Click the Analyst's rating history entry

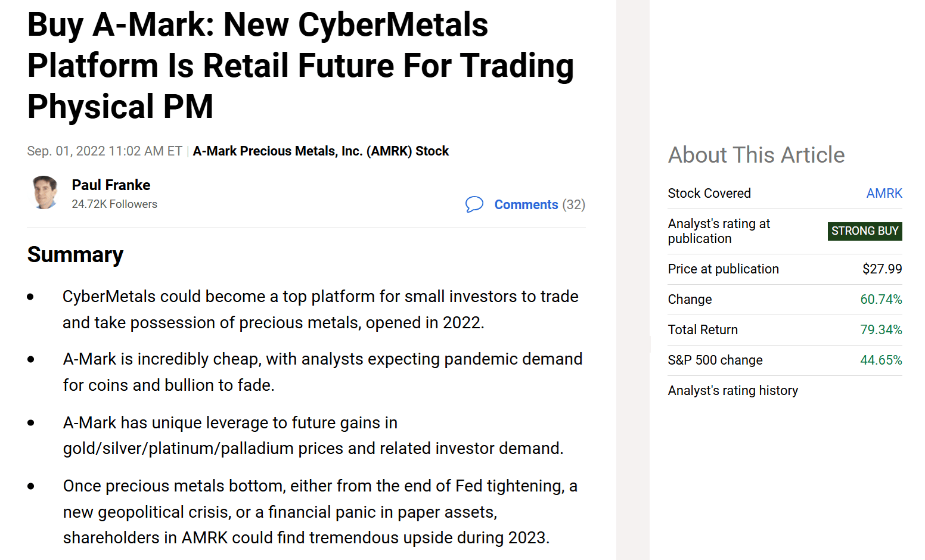click(732, 390)
